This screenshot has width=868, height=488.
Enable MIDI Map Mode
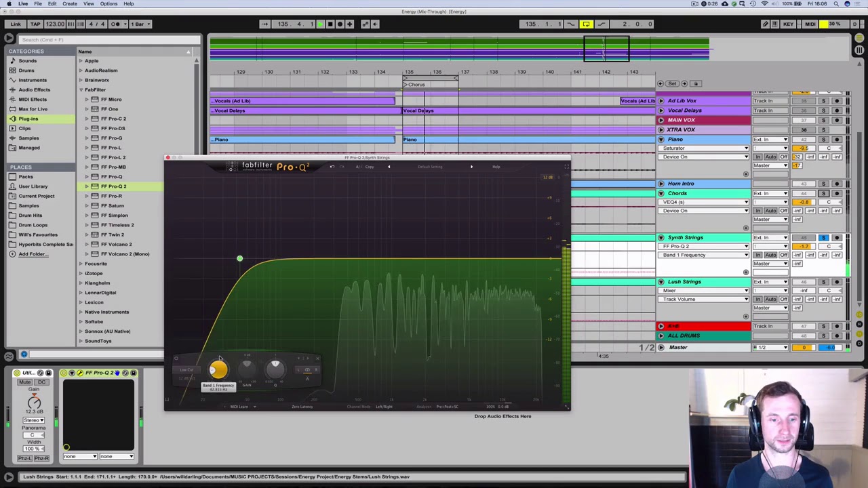810,24
